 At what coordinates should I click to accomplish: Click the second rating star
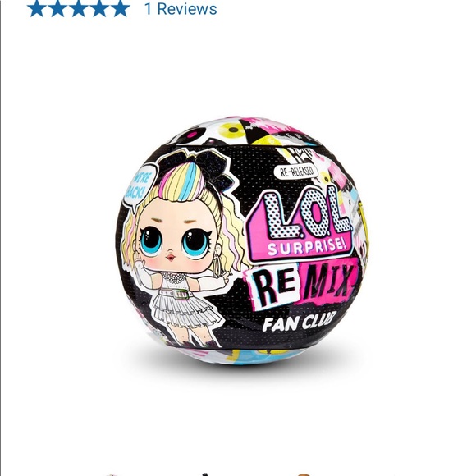coord(58,8)
